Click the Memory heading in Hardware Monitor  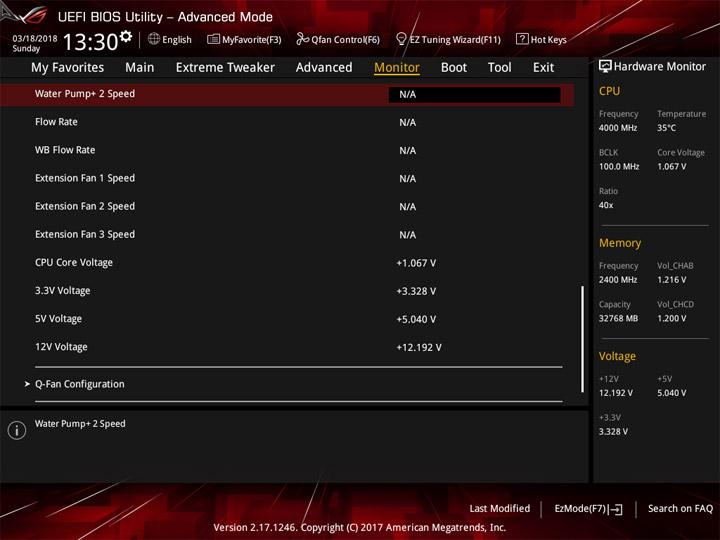tap(620, 243)
